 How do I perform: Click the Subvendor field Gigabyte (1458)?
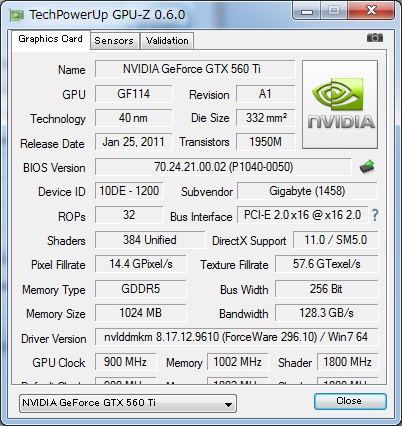coord(307,191)
